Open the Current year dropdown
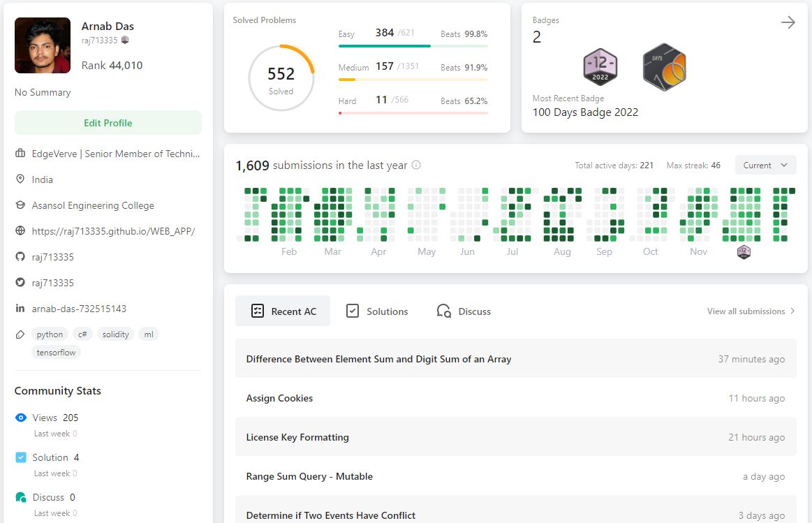Viewport: 812px width, 523px height. point(765,165)
